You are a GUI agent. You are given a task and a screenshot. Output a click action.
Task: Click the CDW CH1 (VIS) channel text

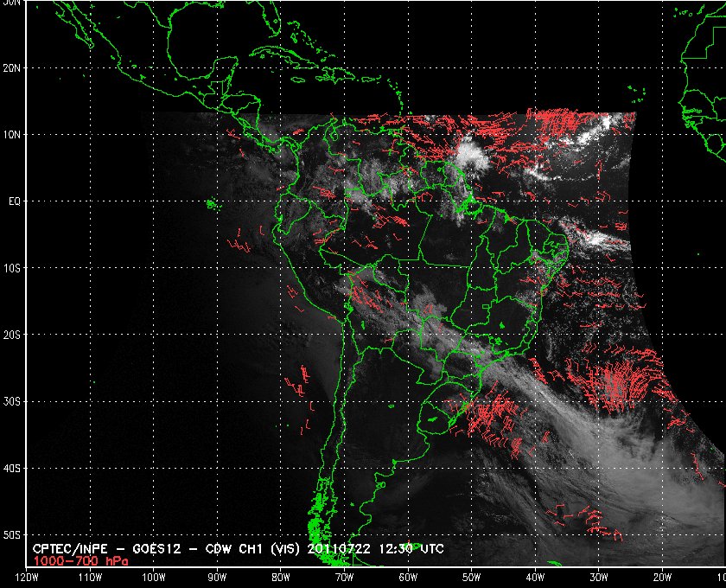254,550
